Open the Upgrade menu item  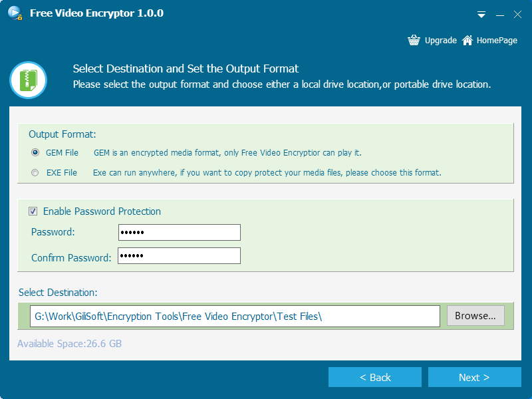(440, 40)
